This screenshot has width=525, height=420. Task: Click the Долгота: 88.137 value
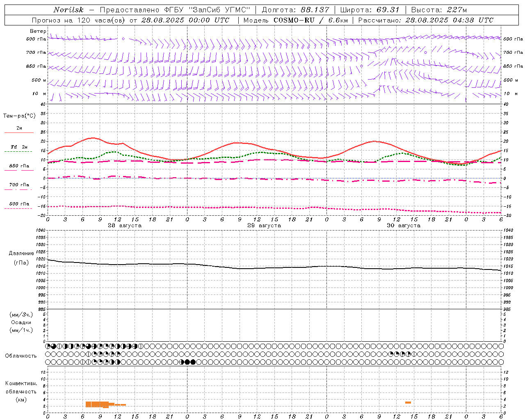click(x=295, y=10)
